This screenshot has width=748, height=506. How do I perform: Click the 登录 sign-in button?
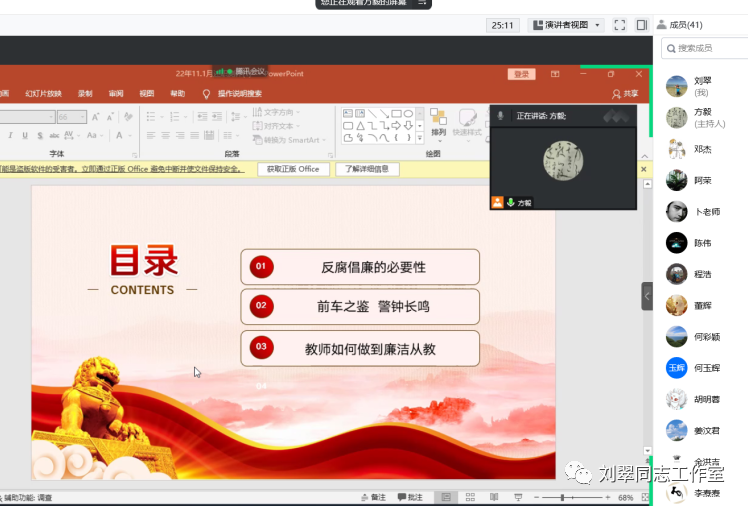tap(521, 74)
